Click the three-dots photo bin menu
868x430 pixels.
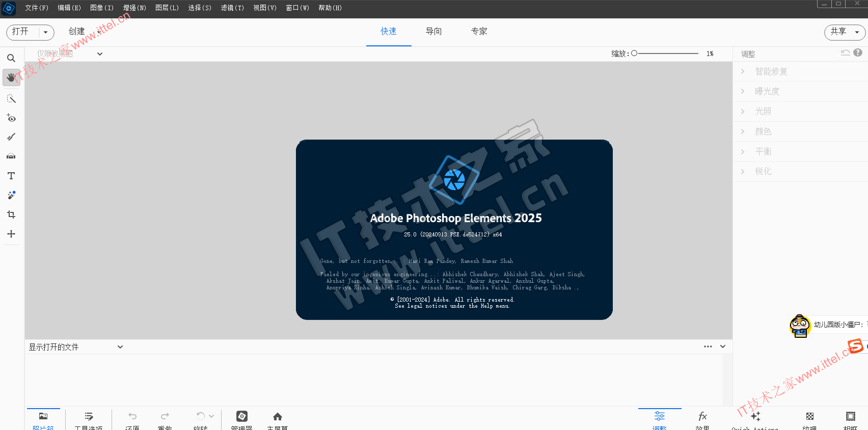pyautogui.click(x=708, y=346)
